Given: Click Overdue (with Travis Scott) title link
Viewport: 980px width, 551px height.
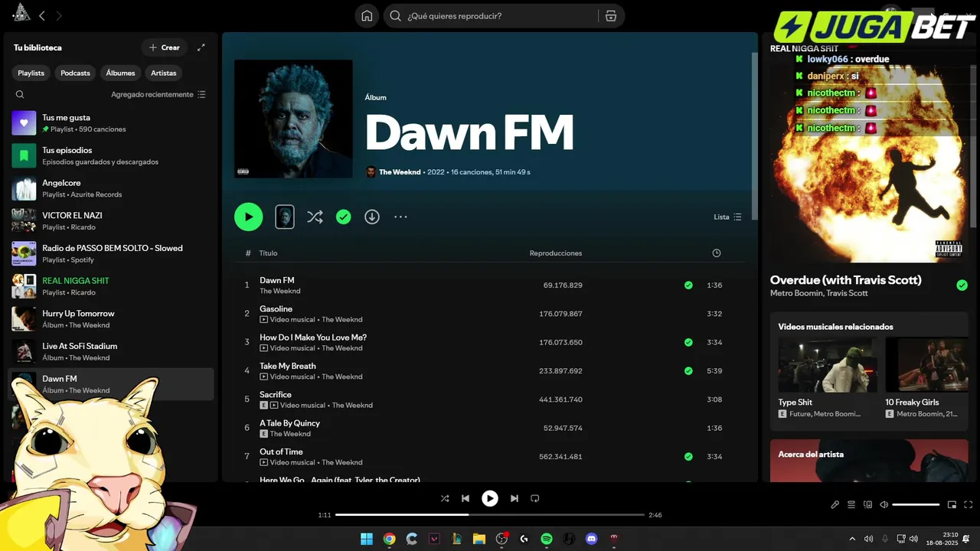Looking at the screenshot, I should (x=846, y=280).
